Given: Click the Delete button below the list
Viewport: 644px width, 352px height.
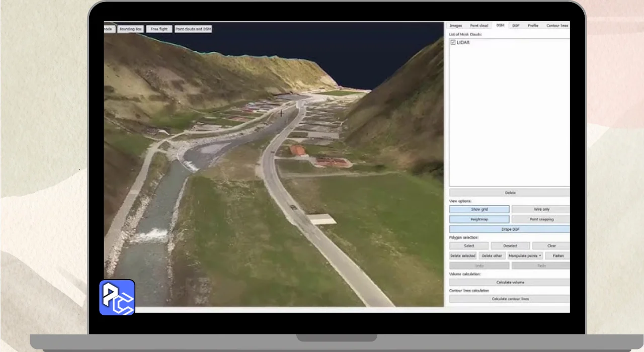Looking at the screenshot, I should [510, 193].
